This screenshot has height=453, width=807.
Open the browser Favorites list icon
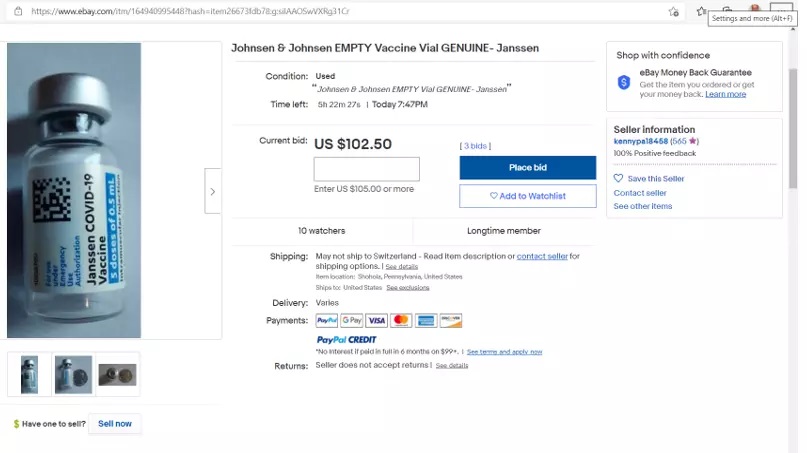point(701,11)
